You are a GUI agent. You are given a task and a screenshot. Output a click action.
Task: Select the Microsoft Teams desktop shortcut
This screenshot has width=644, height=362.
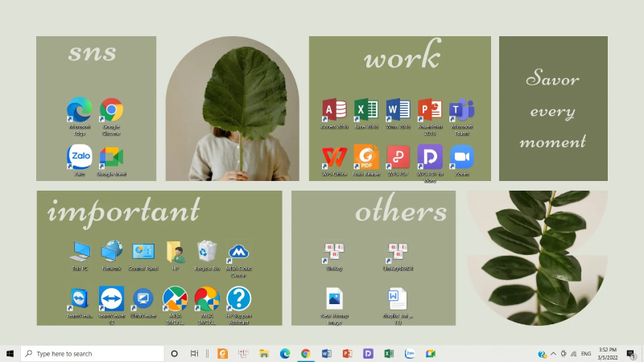point(462,117)
